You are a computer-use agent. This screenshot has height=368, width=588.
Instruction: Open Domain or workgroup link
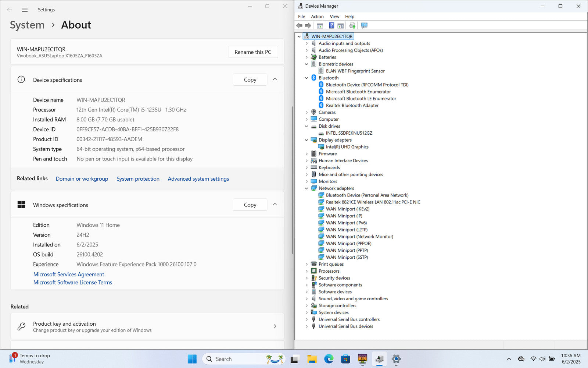tap(82, 179)
